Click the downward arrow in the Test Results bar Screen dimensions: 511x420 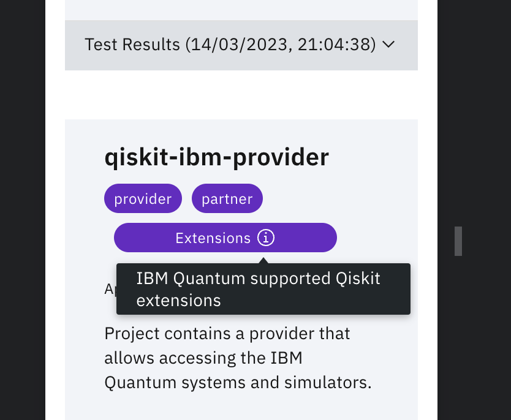[x=388, y=45]
